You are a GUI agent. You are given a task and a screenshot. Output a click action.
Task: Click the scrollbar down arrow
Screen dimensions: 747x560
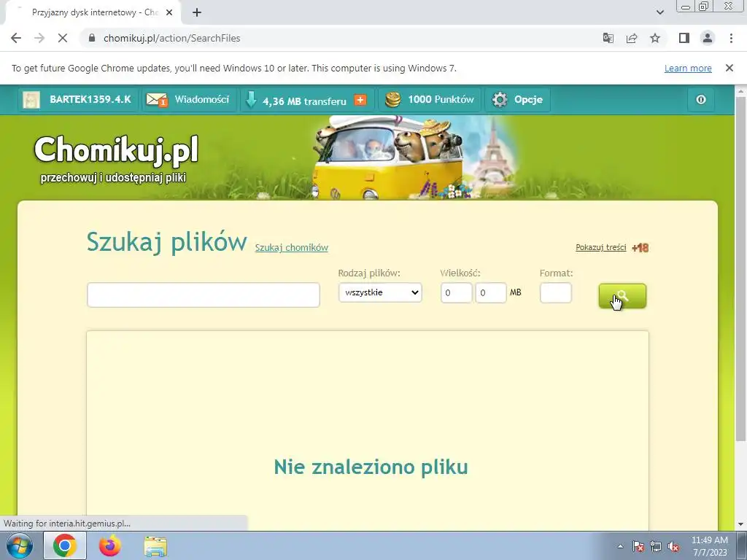(x=741, y=525)
